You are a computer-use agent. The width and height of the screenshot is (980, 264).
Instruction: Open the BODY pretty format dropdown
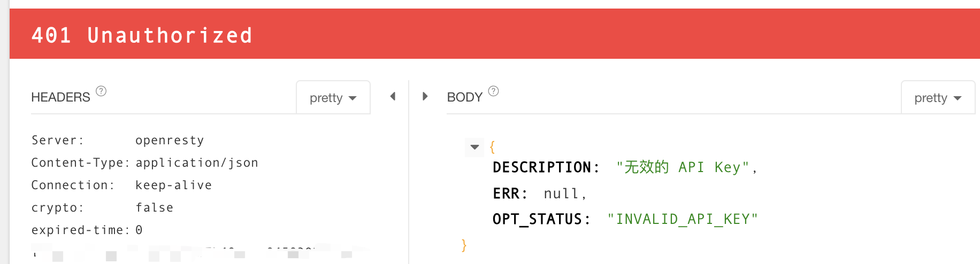(938, 98)
